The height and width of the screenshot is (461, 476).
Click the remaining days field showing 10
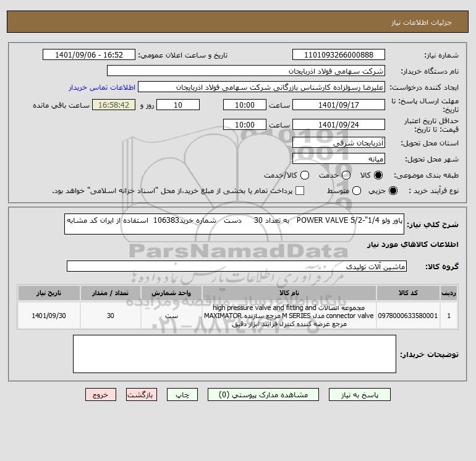pyautogui.click(x=178, y=105)
